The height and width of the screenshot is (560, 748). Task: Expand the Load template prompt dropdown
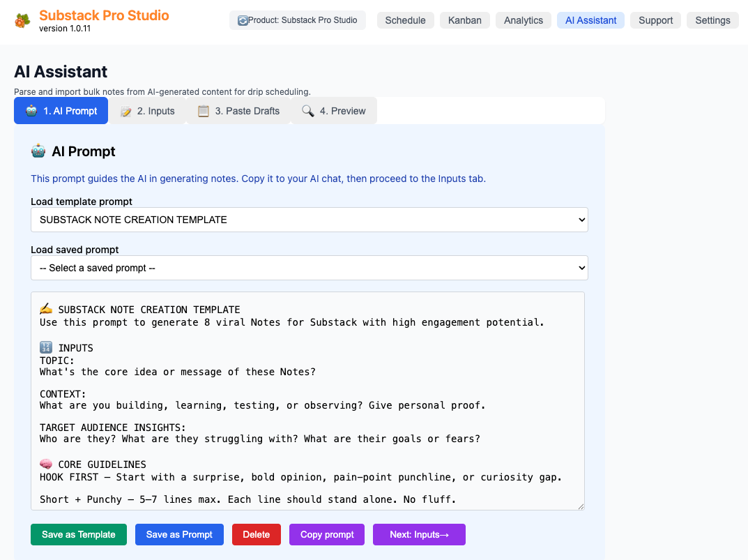coord(309,220)
